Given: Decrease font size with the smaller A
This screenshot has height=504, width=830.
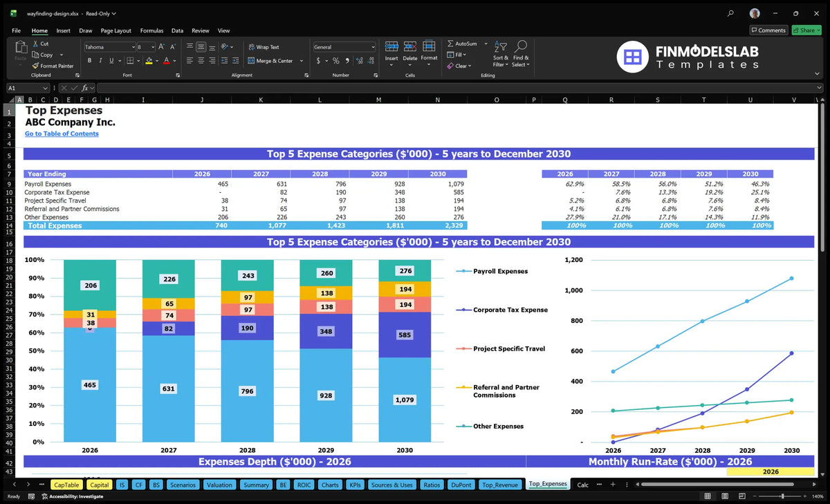Looking at the screenshot, I should coord(173,47).
